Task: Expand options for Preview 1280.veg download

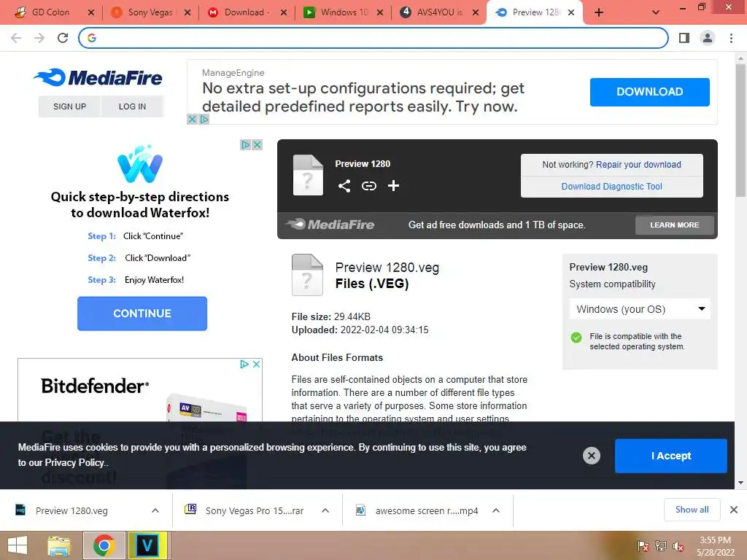Action: (x=155, y=510)
